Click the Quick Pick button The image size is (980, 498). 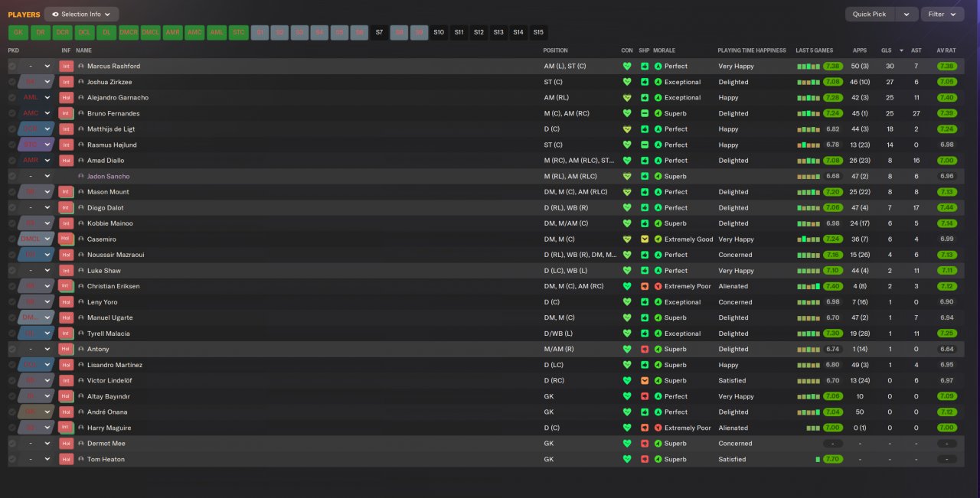(870, 15)
